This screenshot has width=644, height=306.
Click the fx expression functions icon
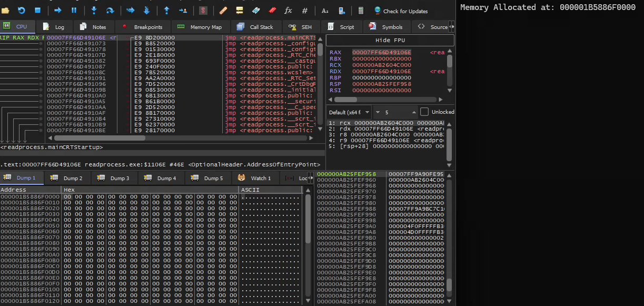pyautogui.click(x=288, y=11)
